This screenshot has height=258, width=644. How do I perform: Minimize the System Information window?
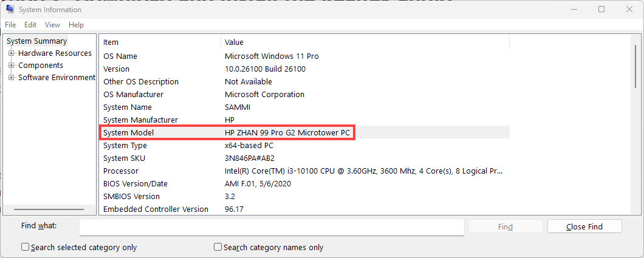pyautogui.click(x=572, y=10)
